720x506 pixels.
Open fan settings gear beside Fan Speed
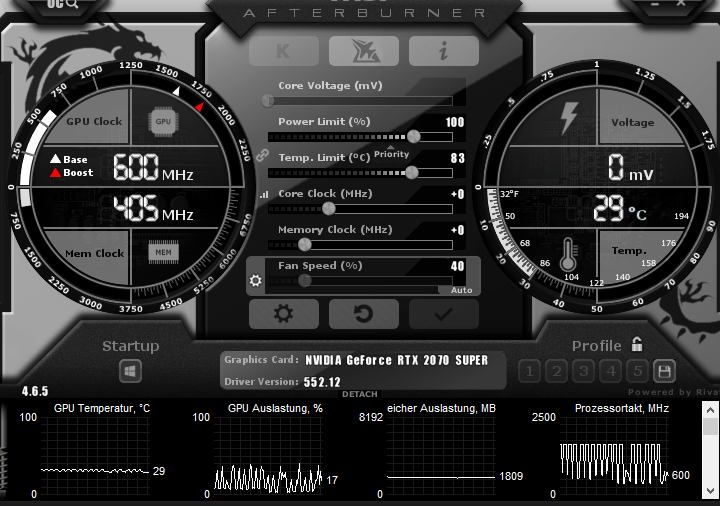pyautogui.click(x=256, y=280)
